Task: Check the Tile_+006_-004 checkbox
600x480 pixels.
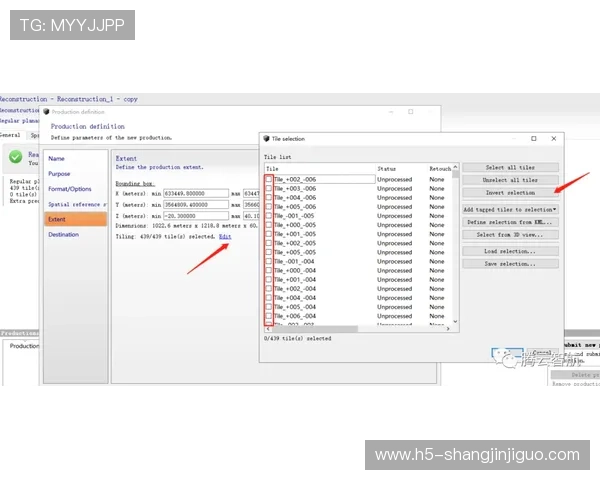Action: pyautogui.click(x=269, y=316)
